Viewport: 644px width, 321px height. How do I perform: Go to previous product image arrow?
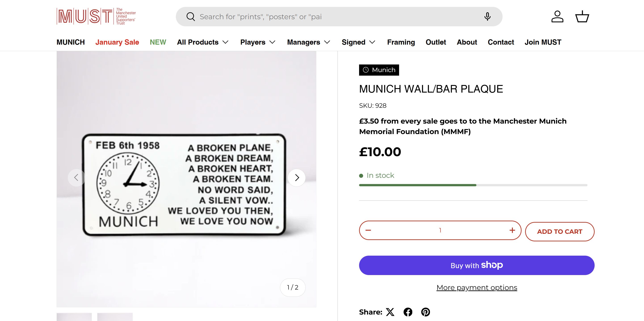point(76,178)
